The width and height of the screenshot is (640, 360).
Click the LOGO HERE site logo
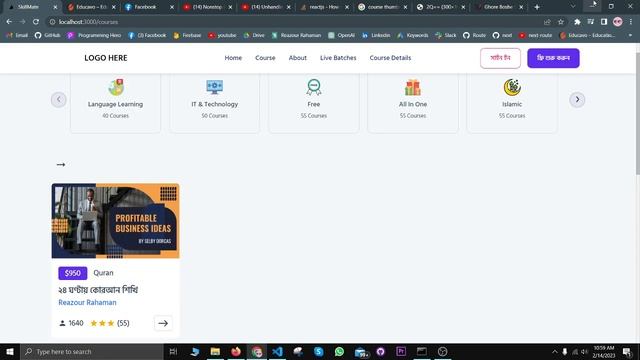[106, 58]
